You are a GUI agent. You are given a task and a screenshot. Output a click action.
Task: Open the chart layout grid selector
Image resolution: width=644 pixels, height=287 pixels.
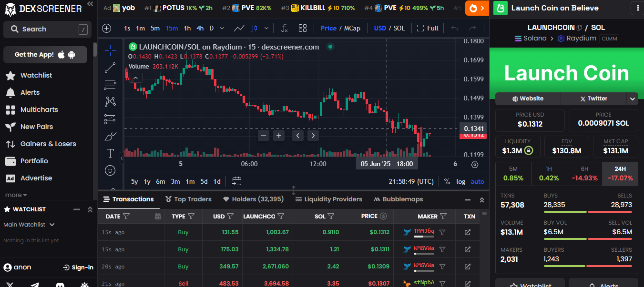[303, 28]
